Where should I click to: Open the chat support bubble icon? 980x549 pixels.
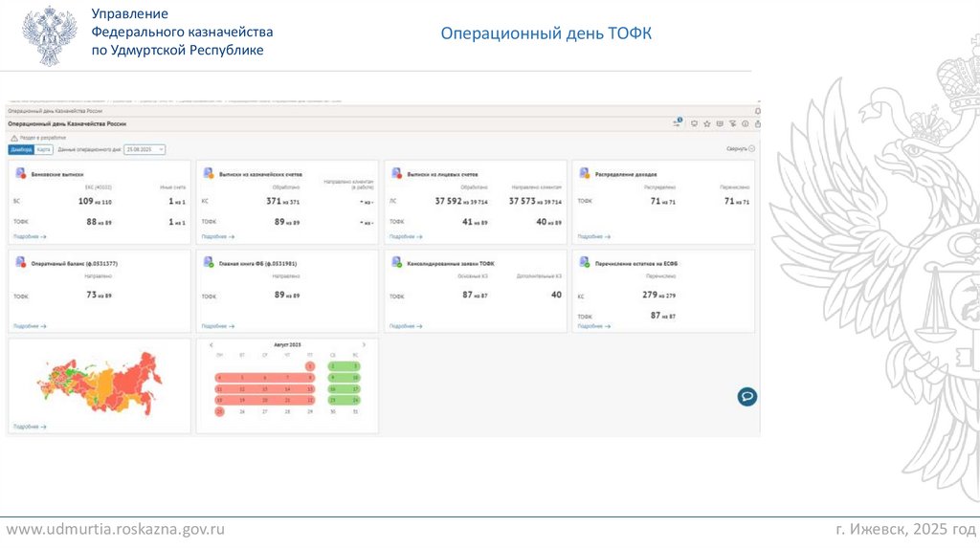pyautogui.click(x=746, y=396)
